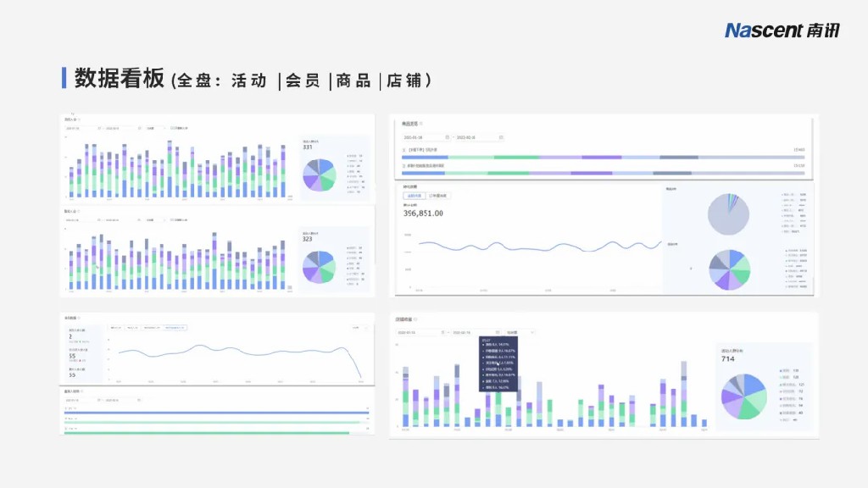Image resolution: width=868 pixels, height=488 pixels.
Task: Tick the checkbox in the 323 panel filter row
Action: [x=172, y=220]
